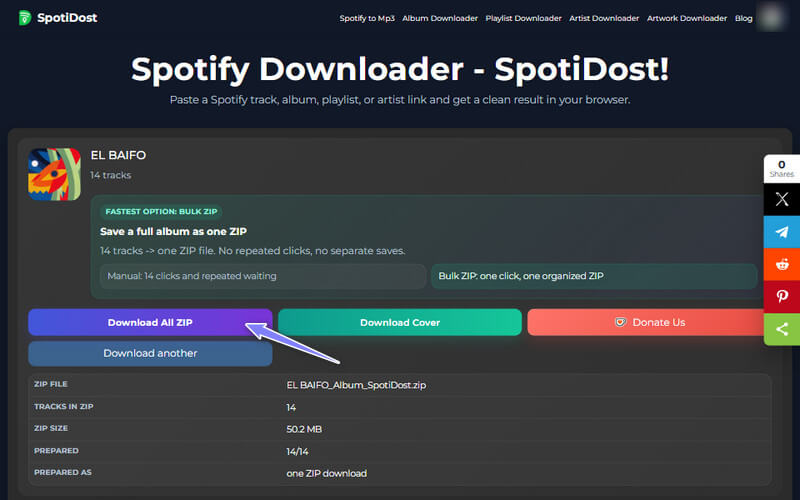The height and width of the screenshot is (500, 800).
Task: Click the EL BAIFO album cover thumbnail
Action: click(55, 174)
